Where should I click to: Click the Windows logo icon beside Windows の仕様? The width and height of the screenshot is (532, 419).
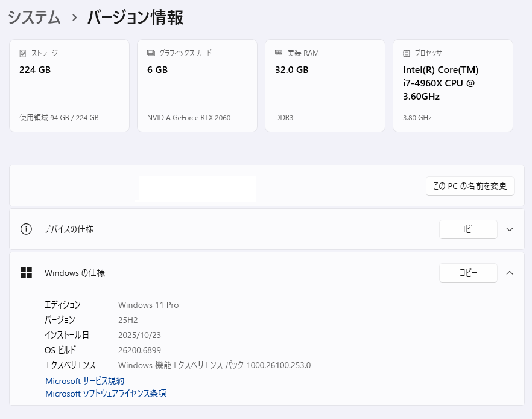(x=26, y=273)
